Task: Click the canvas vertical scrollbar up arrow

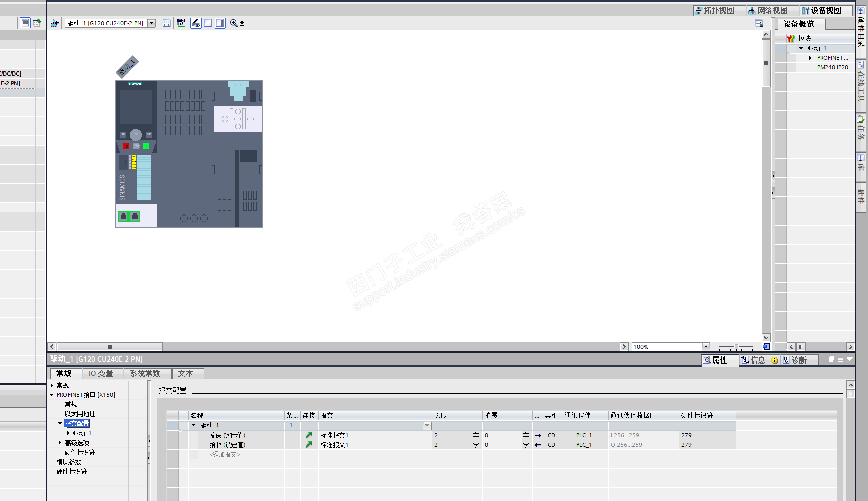Action: click(x=766, y=35)
